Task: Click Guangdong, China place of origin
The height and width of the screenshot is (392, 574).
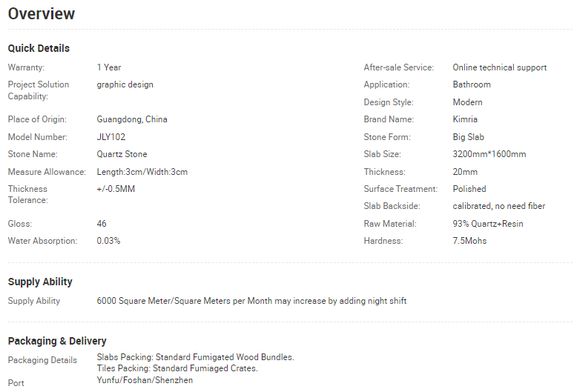Action: [x=132, y=119]
